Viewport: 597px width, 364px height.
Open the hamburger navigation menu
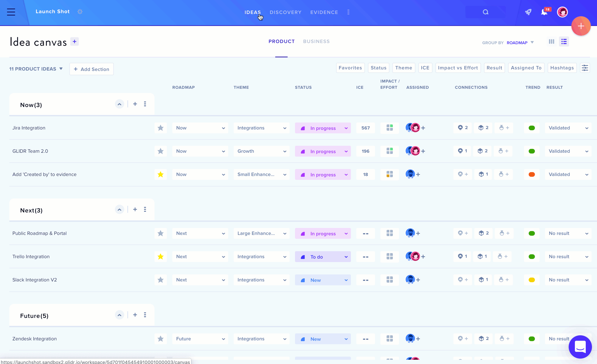tap(11, 12)
